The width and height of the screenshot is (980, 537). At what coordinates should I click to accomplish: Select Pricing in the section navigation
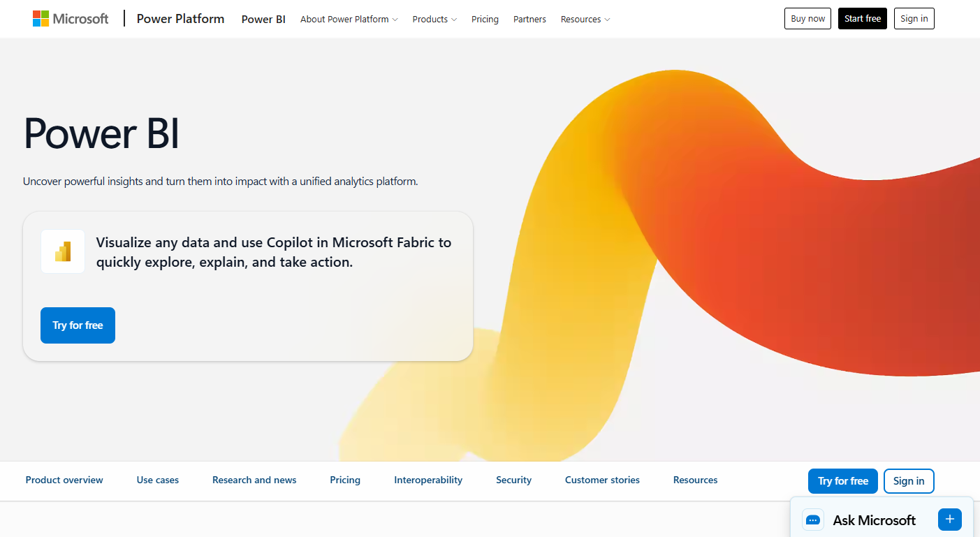pyautogui.click(x=345, y=480)
